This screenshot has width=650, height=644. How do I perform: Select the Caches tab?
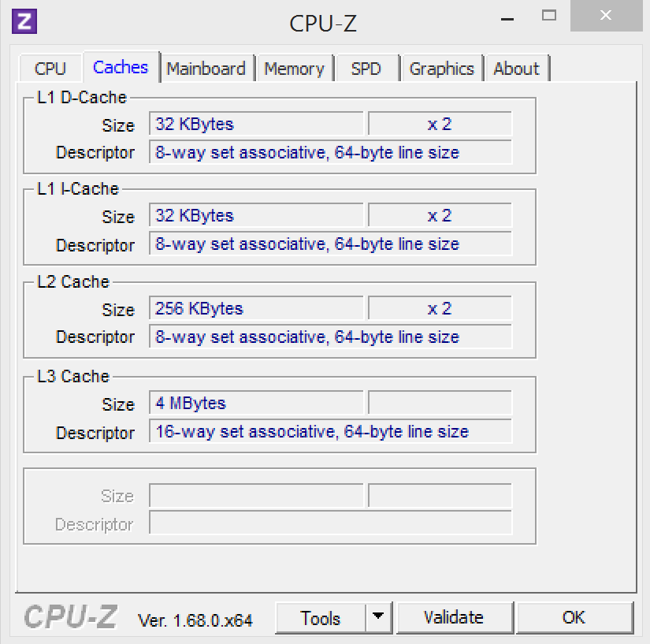point(121,67)
